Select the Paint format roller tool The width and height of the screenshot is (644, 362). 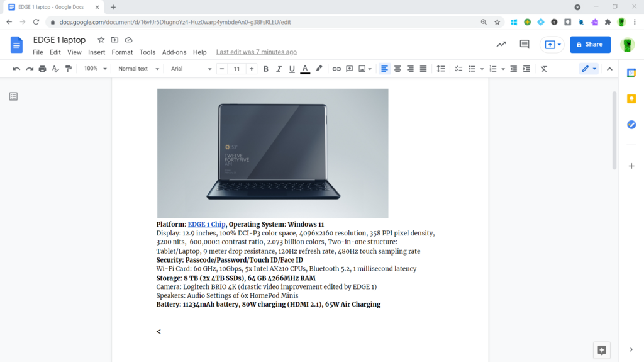(x=69, y=69)
